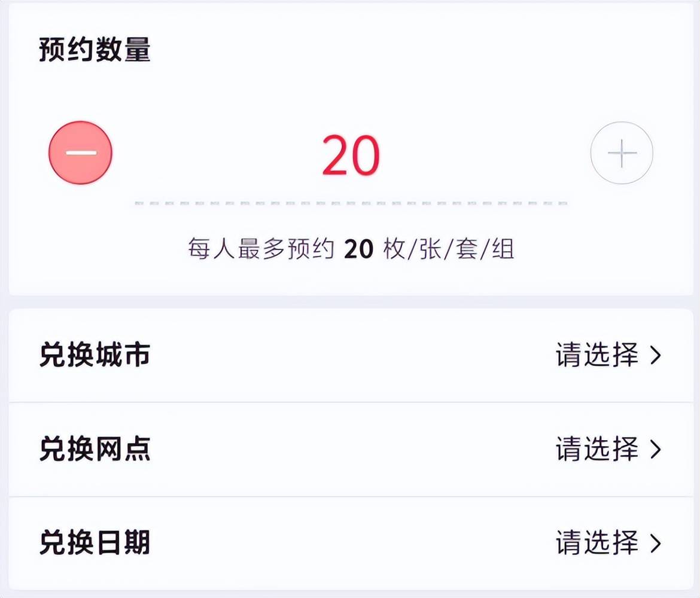This screenshot has width=700, height=598.
Task: Click the 兑换日期 row label
Action: 95,543
